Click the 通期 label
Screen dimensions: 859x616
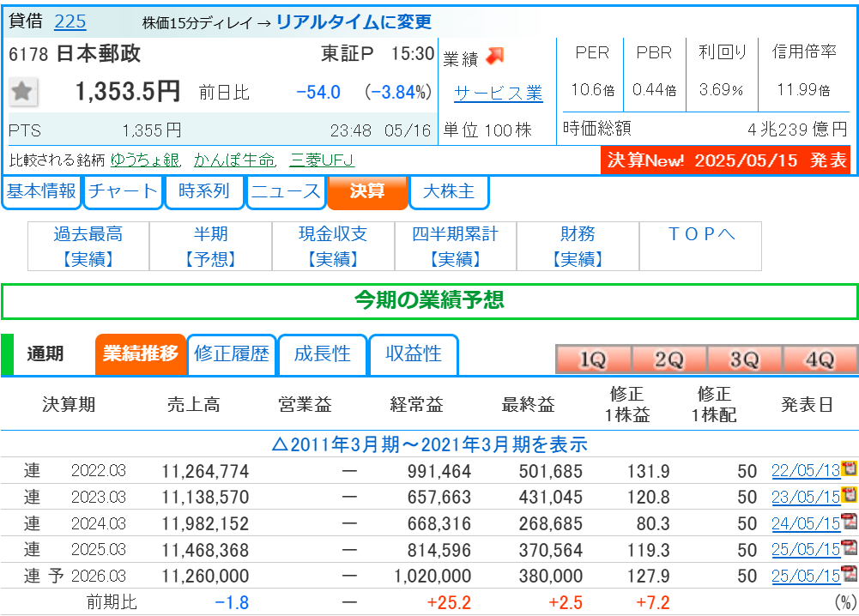[x=45, y=354]
